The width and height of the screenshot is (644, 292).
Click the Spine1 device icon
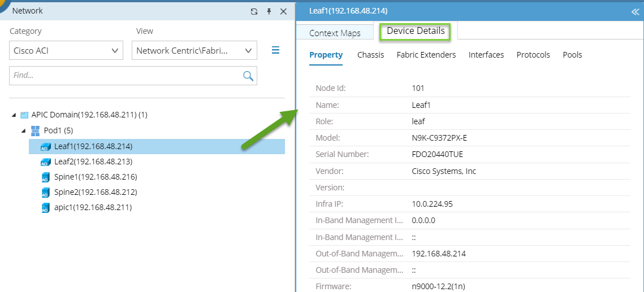46,177
